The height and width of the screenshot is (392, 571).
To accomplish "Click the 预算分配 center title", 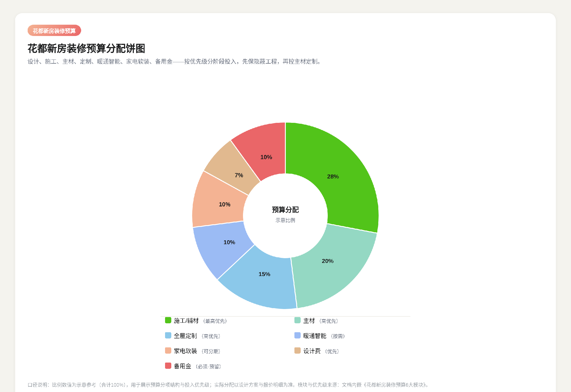I will [285, 210].
